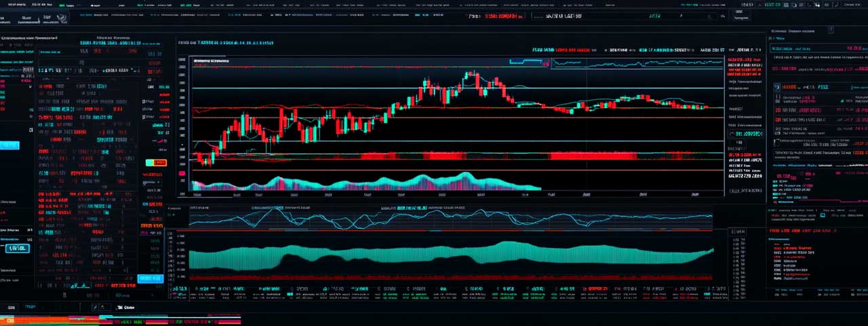Click the blue oscillator line indicator panel
The width and height of the screenshot is (868, 326).
click(x=450, y=218)
